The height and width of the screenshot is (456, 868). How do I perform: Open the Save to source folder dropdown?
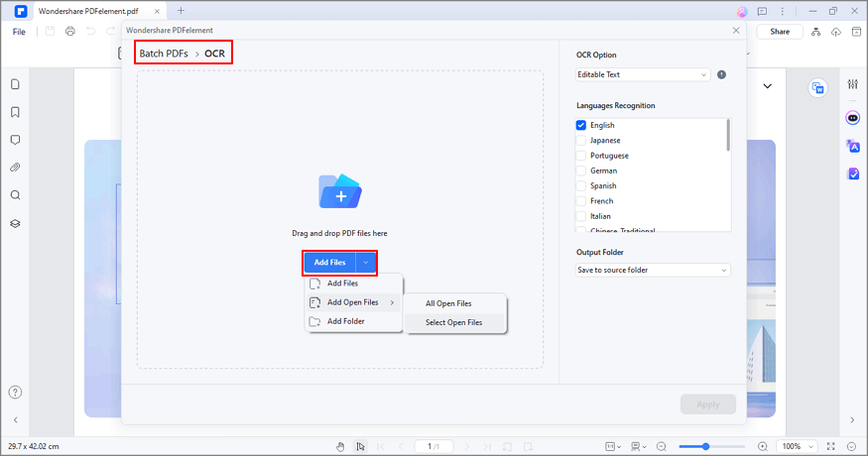(x=653, y=270)
